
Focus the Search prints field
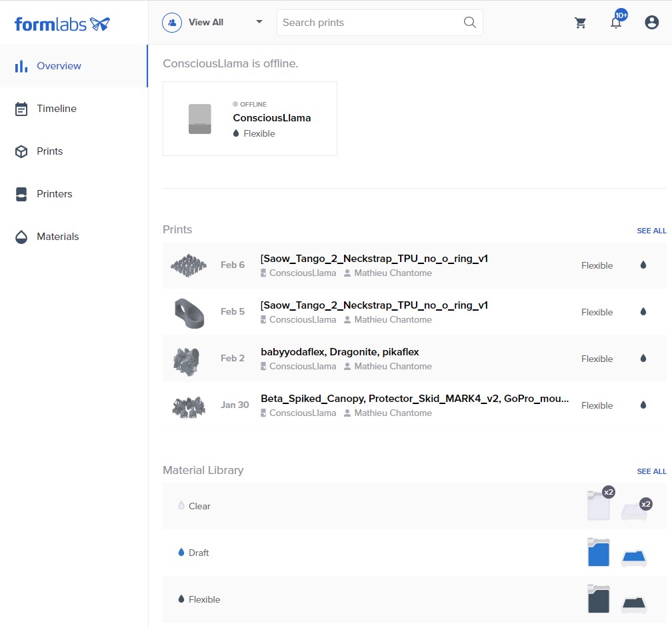pos(380,22)
